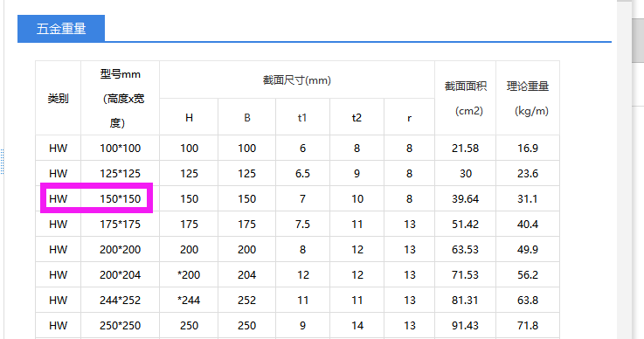Click the 252 B value cell
644x339 pixels.
[x=246, y=301]
